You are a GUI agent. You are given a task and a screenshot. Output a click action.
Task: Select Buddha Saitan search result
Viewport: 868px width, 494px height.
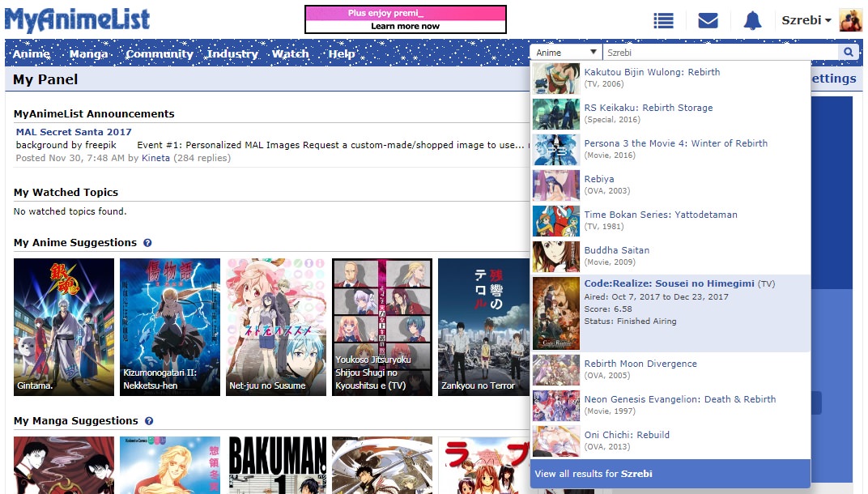(x=670, y=257)
